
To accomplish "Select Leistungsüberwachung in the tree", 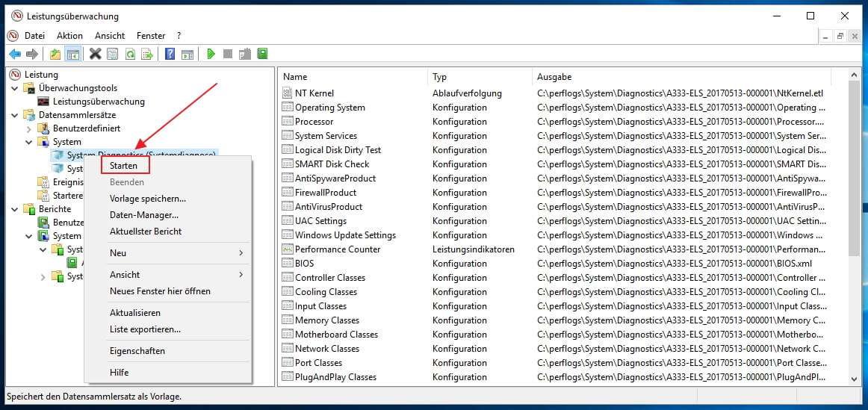I will coord(99,102).
